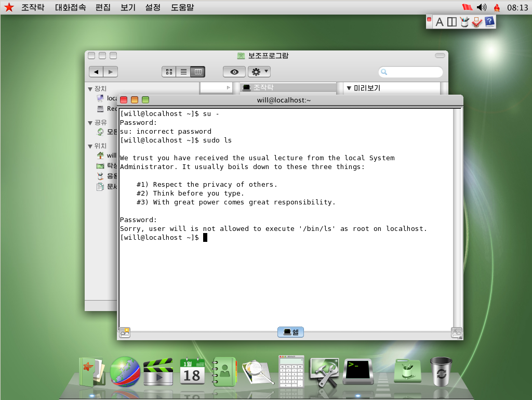This screenshot has width=532, height=400.
Task: Switch to list view in the file manager
Action: click(x=182, y=71)
